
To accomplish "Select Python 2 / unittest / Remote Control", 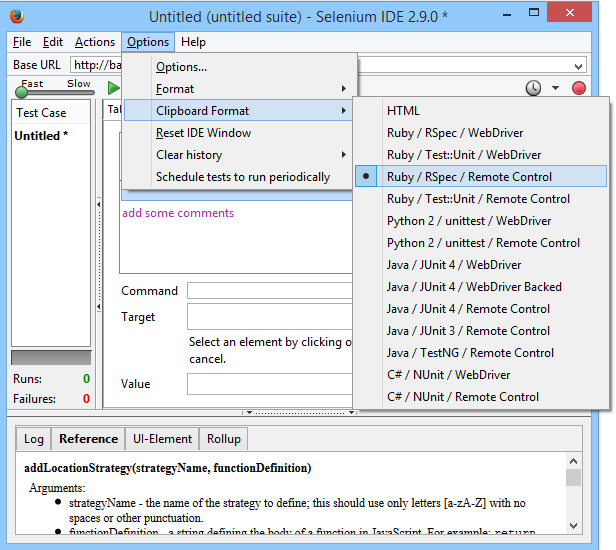I will [x=481, y=243].
